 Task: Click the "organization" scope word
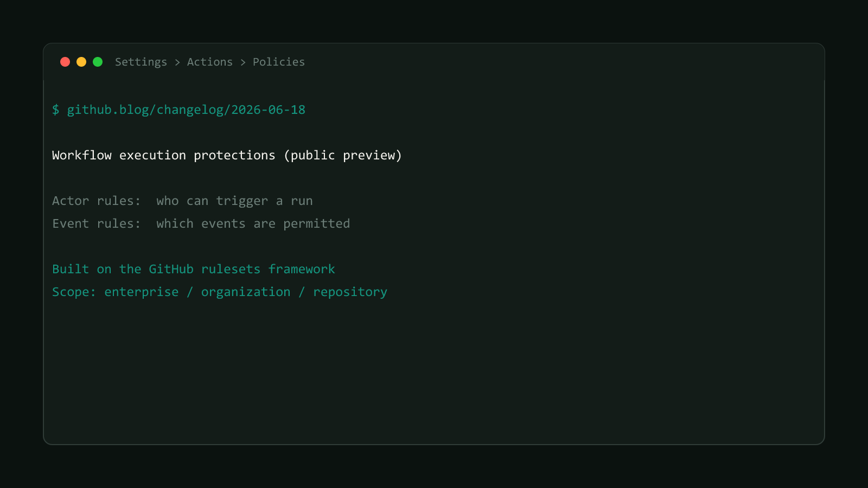point(246,293)
